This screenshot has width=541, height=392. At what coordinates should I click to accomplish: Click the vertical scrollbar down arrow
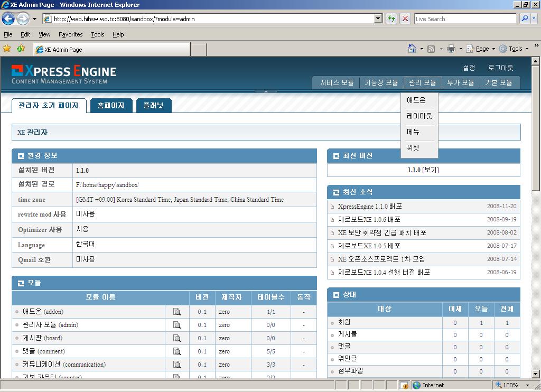tap(535, 374)
